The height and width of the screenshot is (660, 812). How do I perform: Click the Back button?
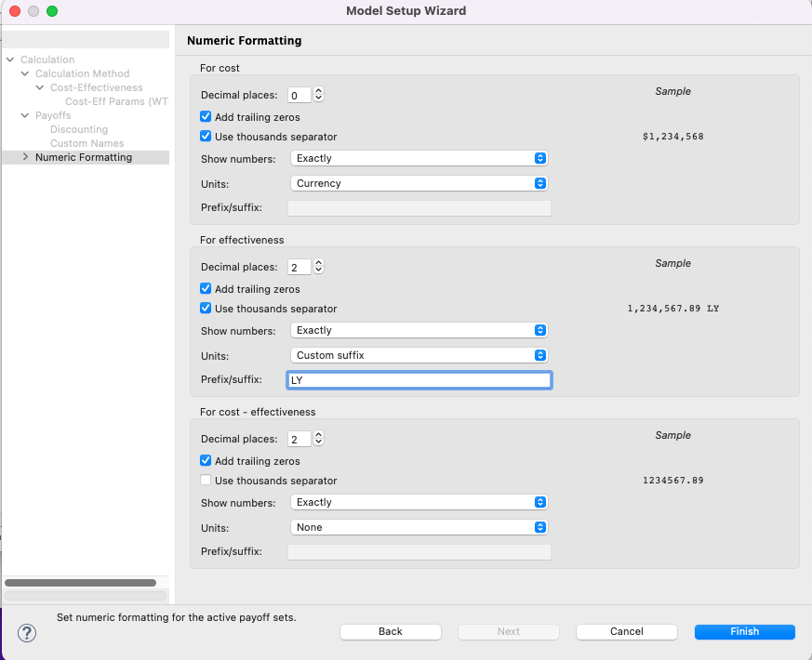point(390,631)
